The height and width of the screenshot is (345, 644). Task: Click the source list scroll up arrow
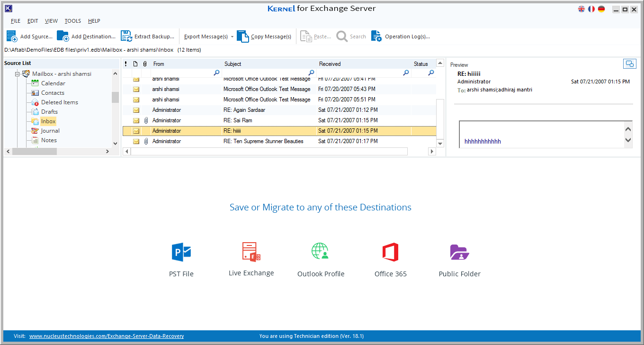pos(115,73)
